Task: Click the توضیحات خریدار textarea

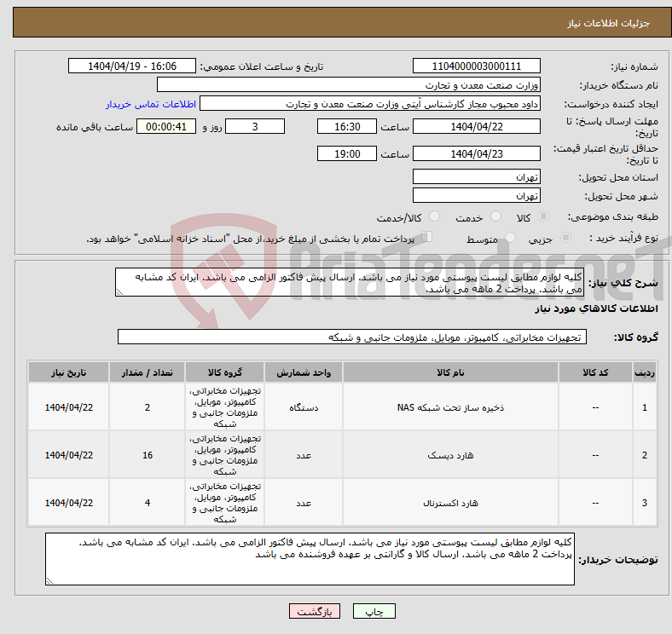Action: pos(310,559)
